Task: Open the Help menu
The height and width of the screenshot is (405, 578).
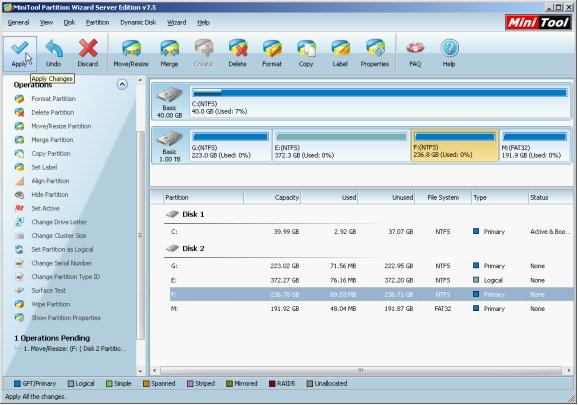Action: point(203,22)
